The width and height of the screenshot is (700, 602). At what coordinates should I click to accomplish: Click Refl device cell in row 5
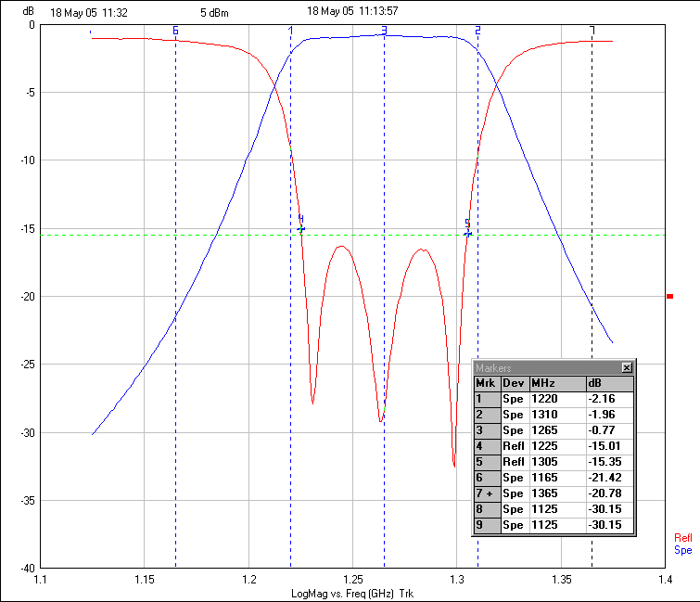(515, 462)
